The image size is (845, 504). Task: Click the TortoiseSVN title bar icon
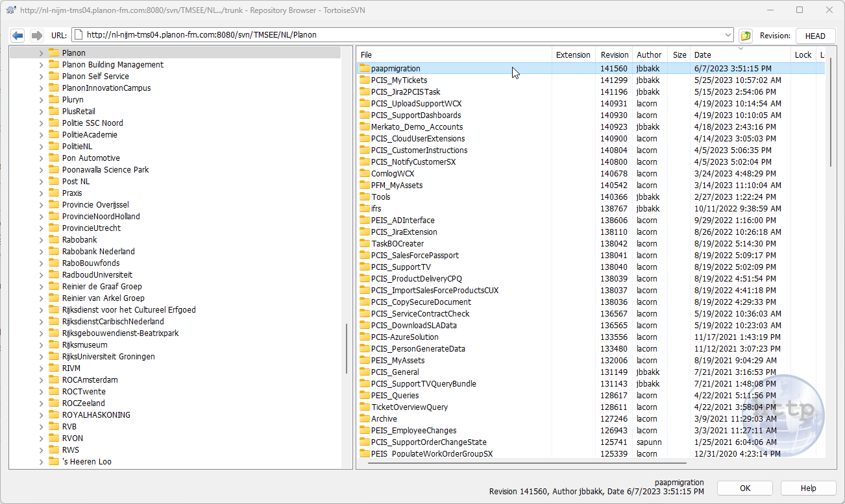pos(11,10)
